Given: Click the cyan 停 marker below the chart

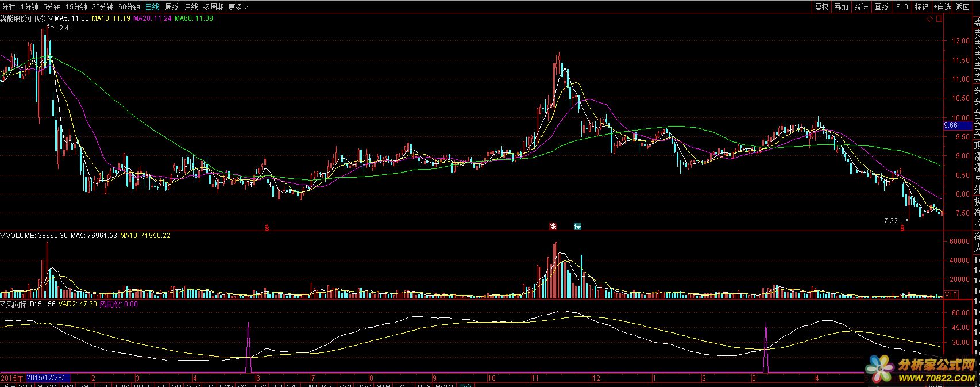Looking at the screenshot, I should [x=577, y=226].
